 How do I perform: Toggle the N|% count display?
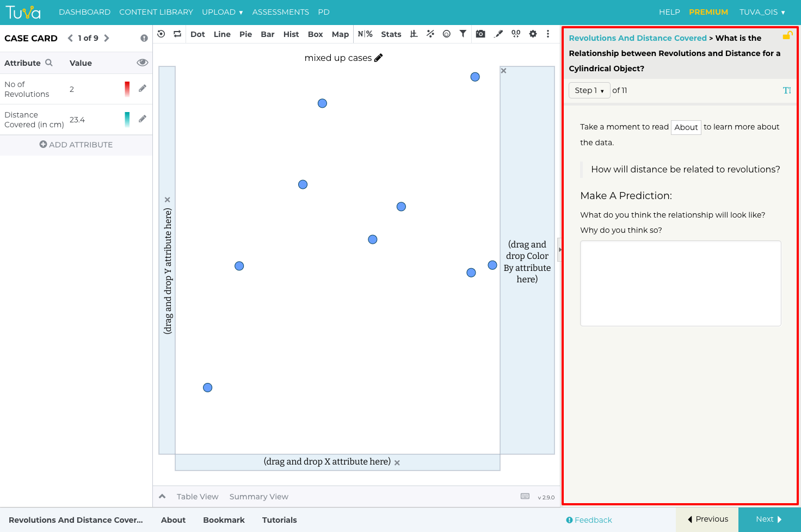(x=365, y=34)
